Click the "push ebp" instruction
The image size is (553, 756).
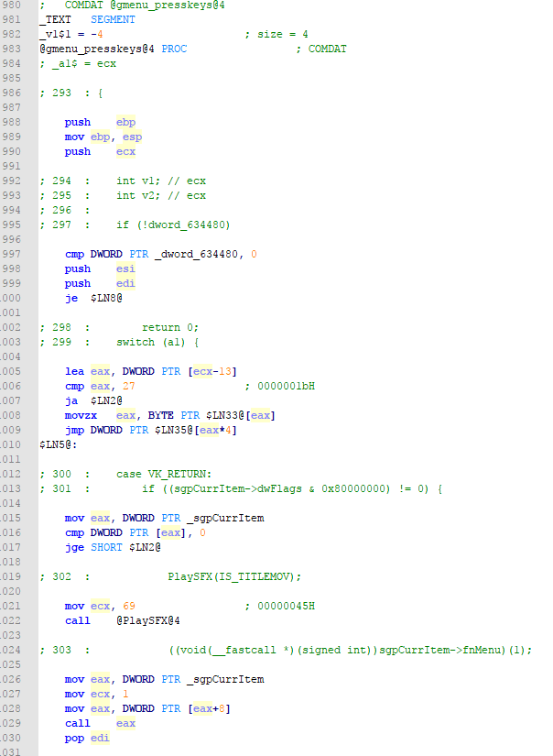click(100, 123)
